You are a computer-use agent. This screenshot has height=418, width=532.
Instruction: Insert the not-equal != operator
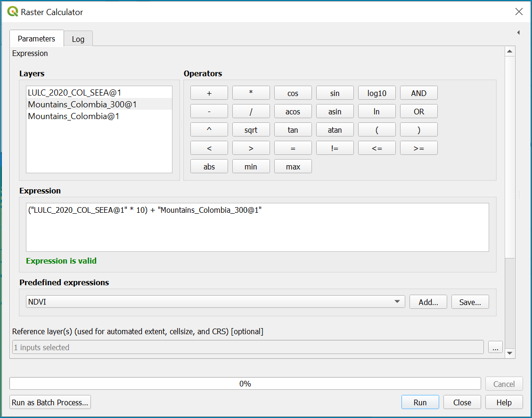coord(335,148)
